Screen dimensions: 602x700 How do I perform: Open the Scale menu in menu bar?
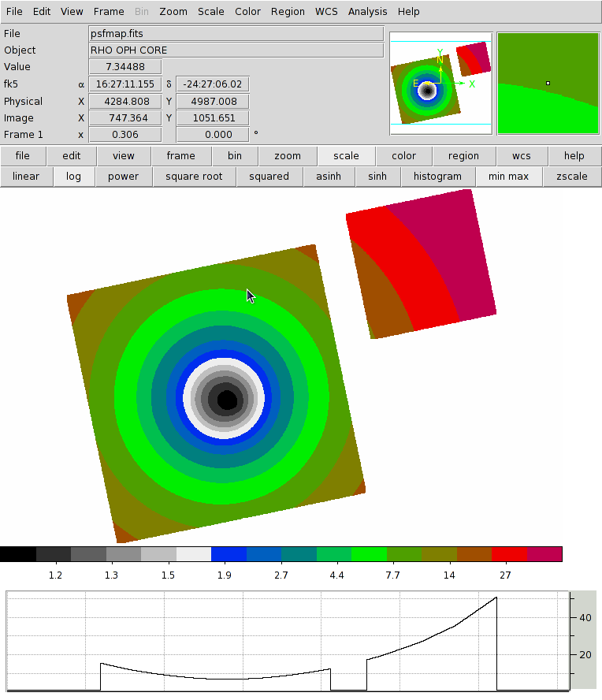pyautogui.click(x=210, y=12)
